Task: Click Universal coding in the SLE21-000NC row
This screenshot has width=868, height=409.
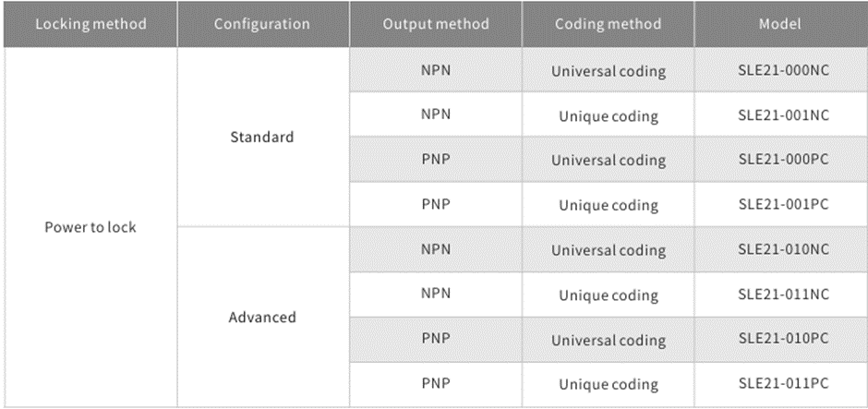Action: (608, 71)
